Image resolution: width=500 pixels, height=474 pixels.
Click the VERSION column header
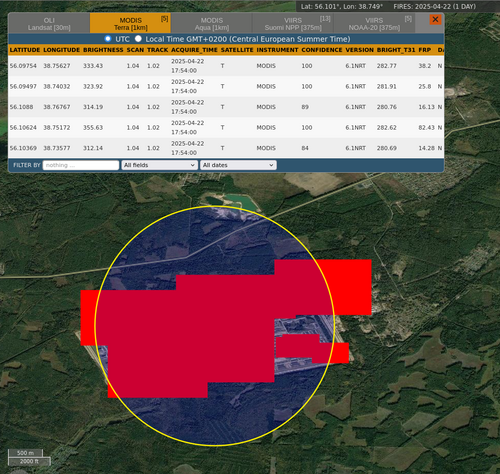coord(359,50)
